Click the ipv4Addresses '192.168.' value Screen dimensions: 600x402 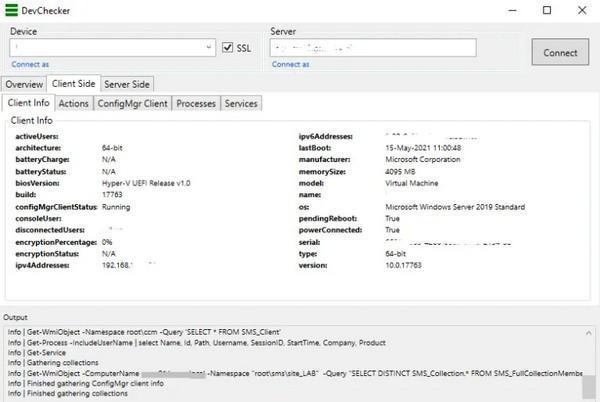click(x=117, y=265)
